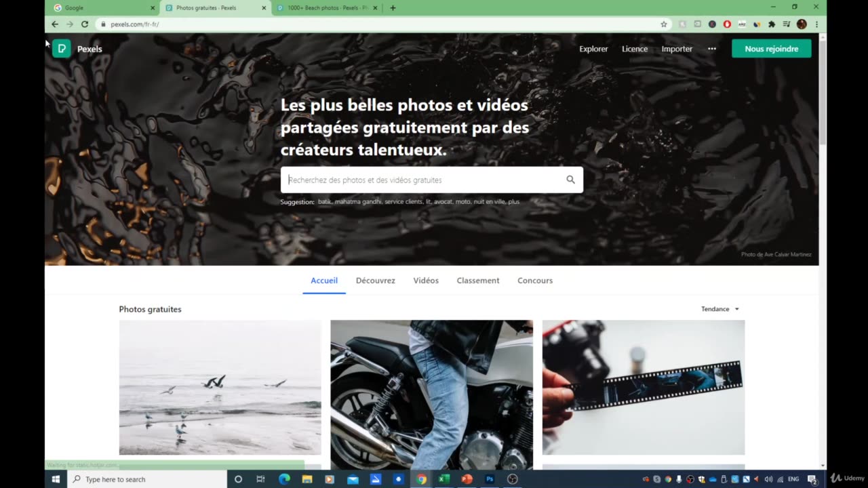Click the Pexels brand name text
The height and width of the screenshot is (488, 868).
tap(90, 49)
